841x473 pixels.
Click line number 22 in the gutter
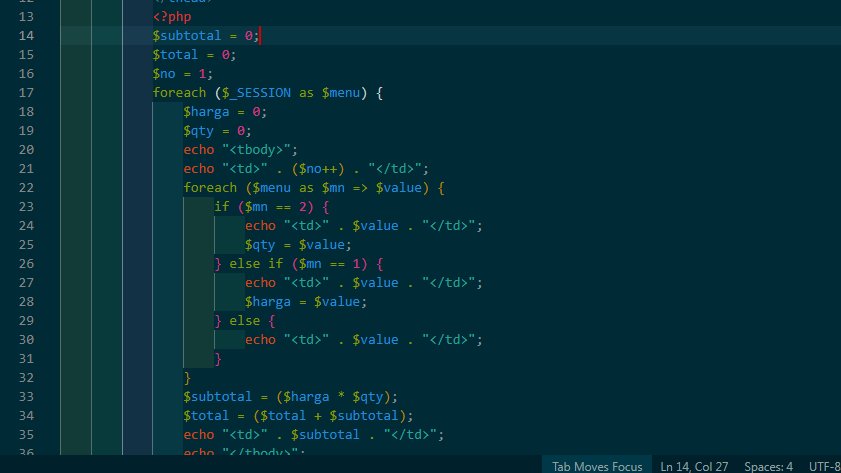tap(26, 188)
